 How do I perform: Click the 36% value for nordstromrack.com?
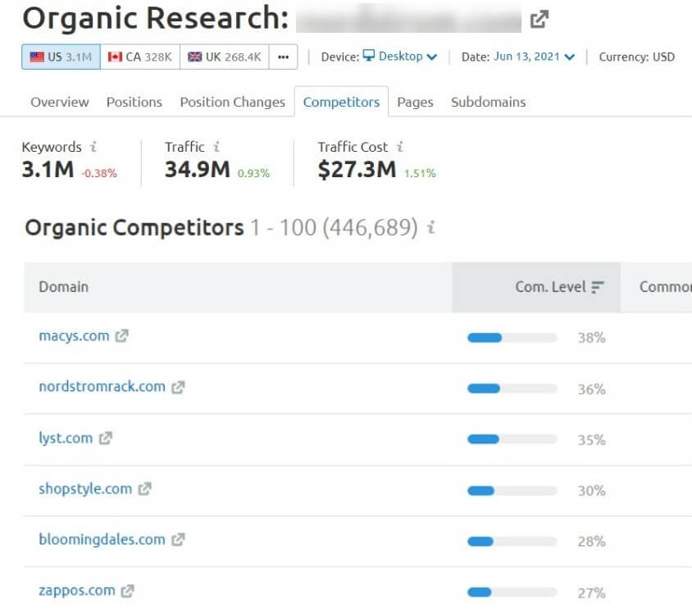pos(591,389)
